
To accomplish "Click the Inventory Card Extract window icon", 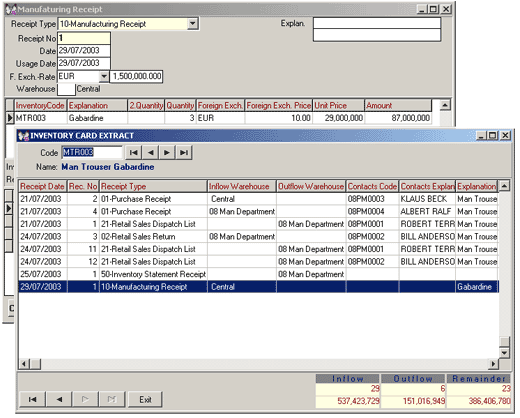I will click(23, 136).
